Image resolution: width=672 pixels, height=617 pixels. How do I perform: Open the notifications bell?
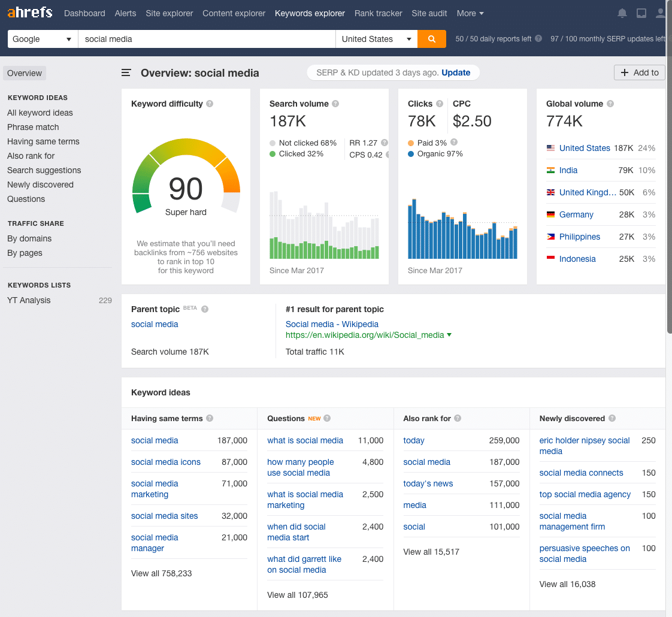pyautogui.click(x=622, y=13)
